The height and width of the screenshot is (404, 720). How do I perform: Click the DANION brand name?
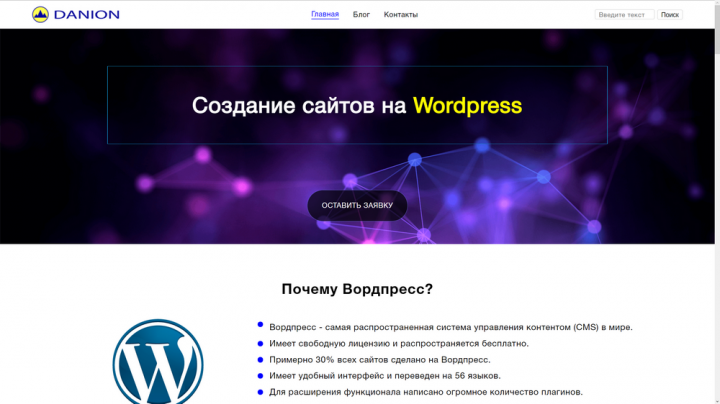pos(87,15)
